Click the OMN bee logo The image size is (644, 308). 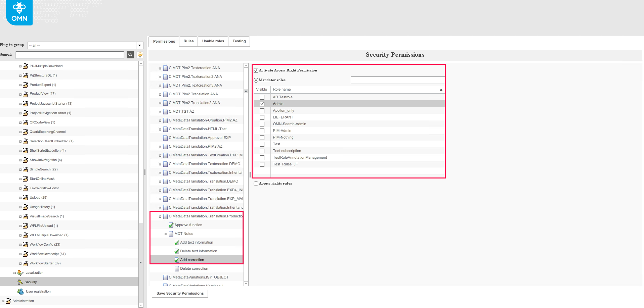click(x=19, y=12)
